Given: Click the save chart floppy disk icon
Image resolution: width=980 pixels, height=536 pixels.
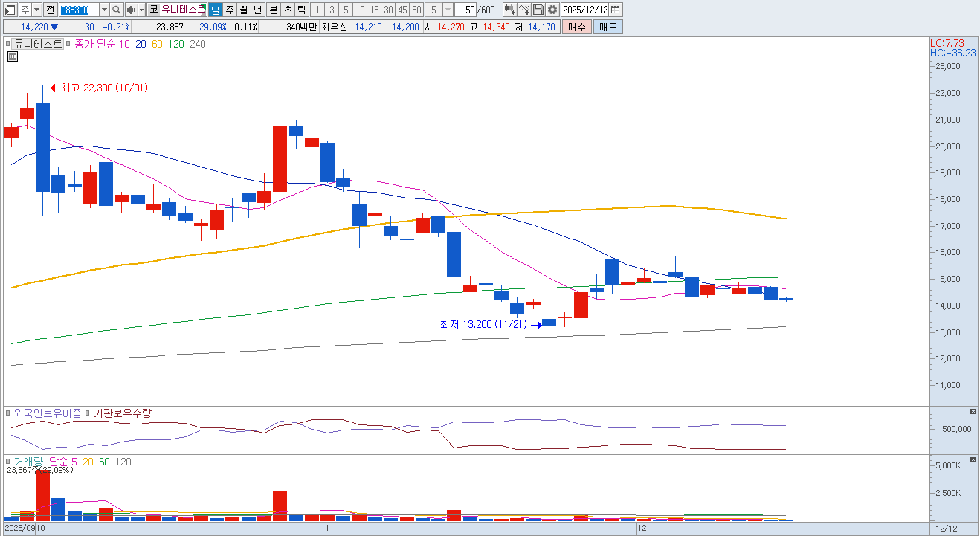Looking at the screenshot, I should click(x=538, y=10).
